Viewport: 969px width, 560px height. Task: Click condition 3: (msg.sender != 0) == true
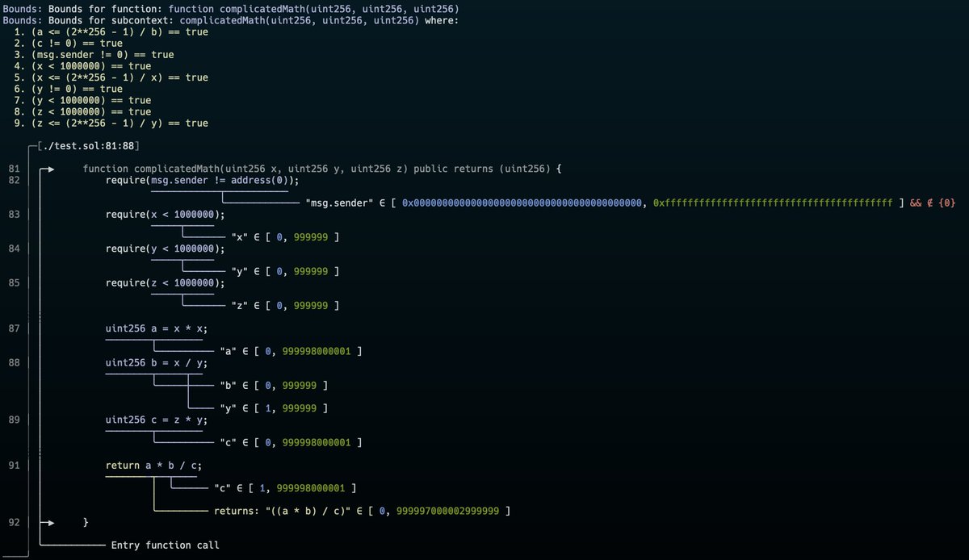(94, 54)
